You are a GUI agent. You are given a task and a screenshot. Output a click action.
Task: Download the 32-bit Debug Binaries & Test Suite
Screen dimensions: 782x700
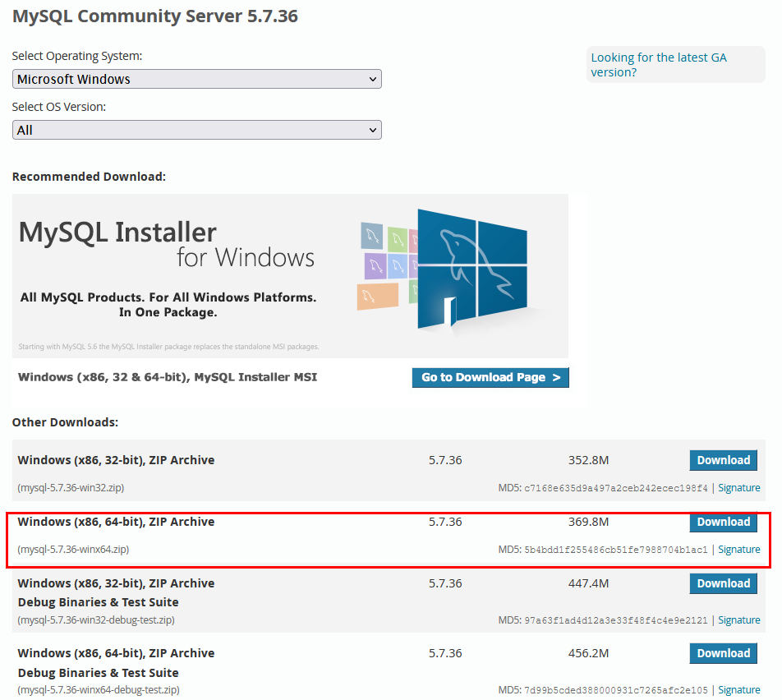click(723, 583)
